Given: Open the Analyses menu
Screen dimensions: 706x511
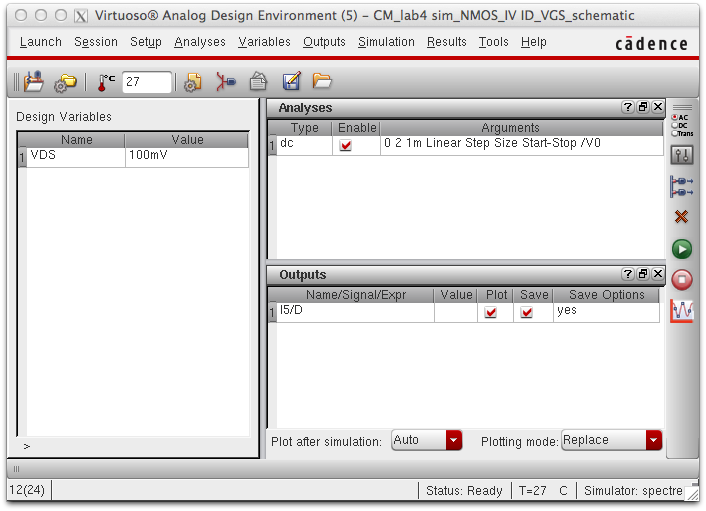Looking at the screenshot, I should tap(199, 42).
